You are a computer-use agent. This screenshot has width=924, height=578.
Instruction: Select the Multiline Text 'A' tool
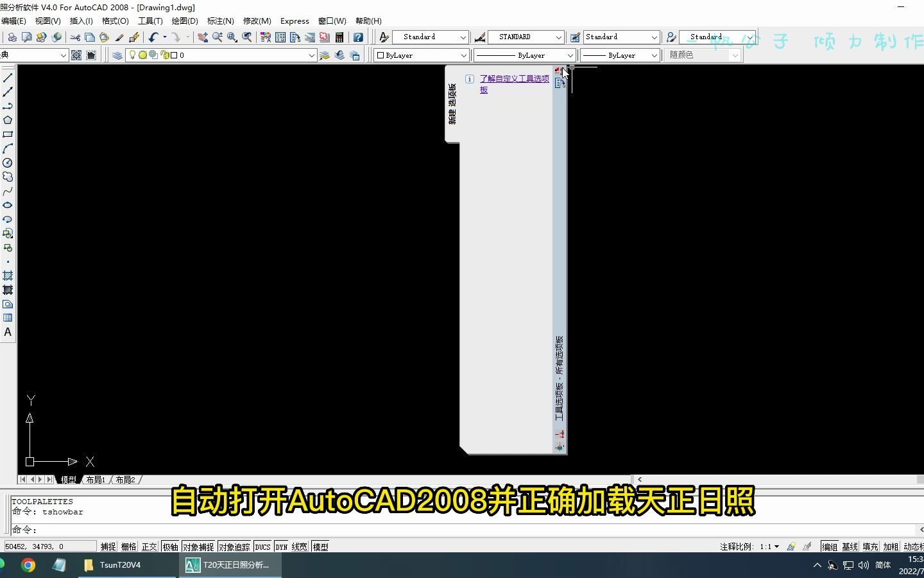click(8, 332)
